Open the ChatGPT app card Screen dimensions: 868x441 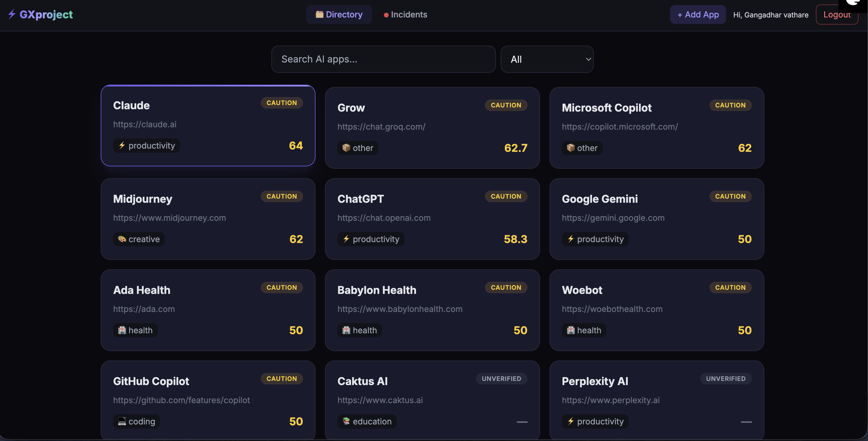coord(432,219)
